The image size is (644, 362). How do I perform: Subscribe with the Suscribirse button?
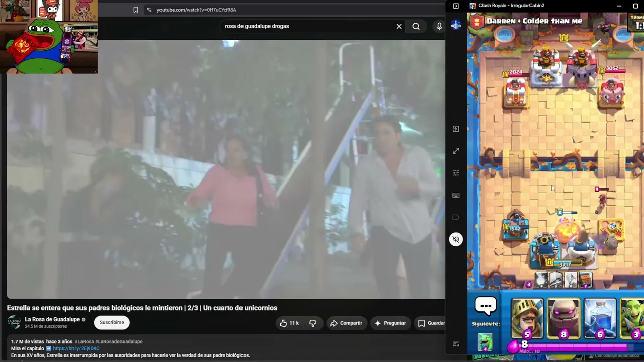(112, 322)
